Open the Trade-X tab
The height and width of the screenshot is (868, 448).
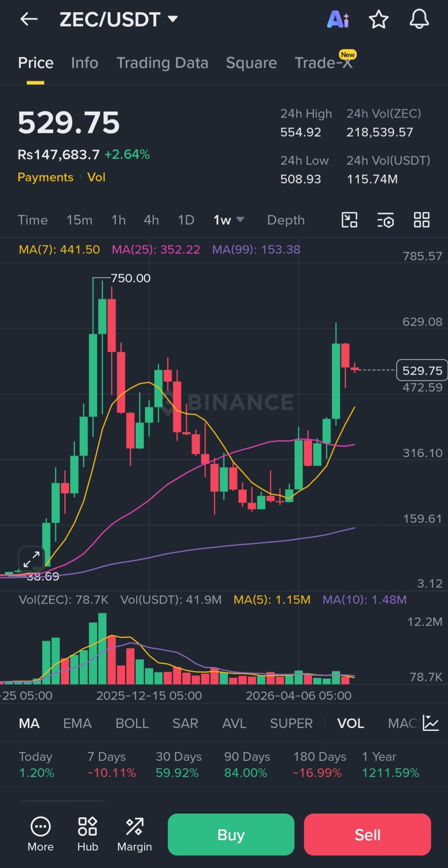[x=323, y=63]
